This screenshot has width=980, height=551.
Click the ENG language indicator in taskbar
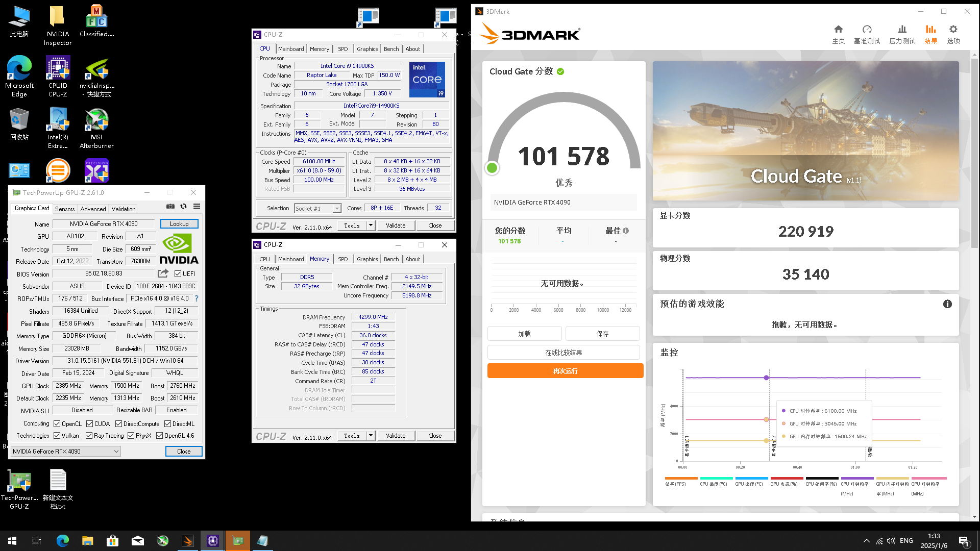coord(906,541)
